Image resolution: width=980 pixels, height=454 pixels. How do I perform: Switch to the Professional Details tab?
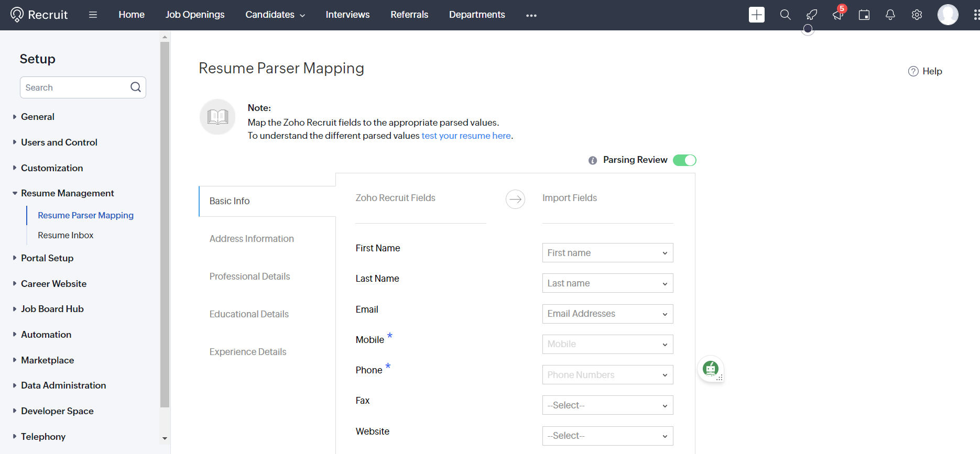[249, 276]
